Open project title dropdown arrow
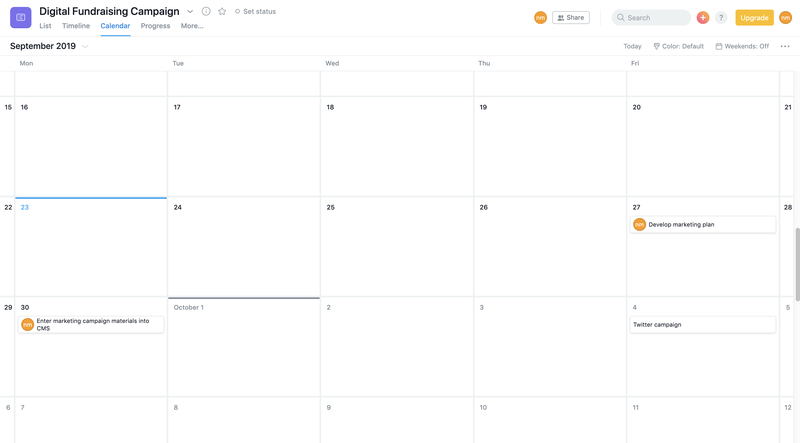The height and width of the screenshot is (443, 800). tap(190, 11)
